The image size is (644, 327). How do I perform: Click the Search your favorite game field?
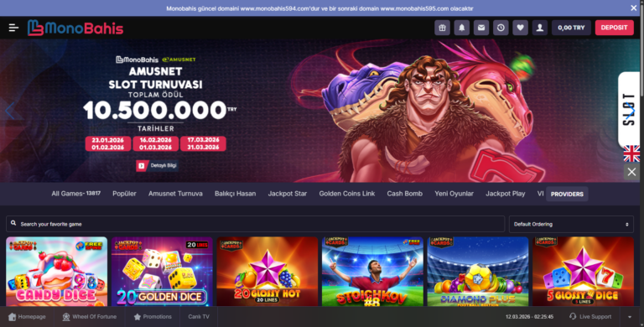[255, 224]
